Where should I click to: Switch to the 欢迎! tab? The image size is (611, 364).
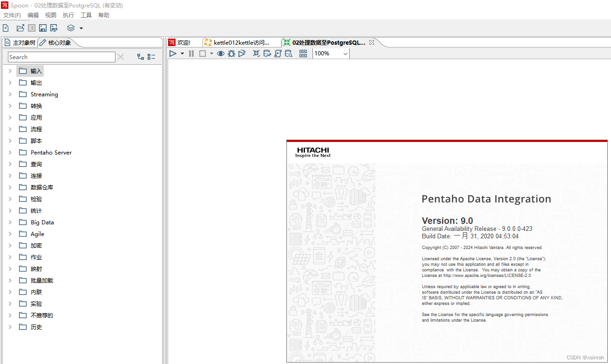point(183,42)
